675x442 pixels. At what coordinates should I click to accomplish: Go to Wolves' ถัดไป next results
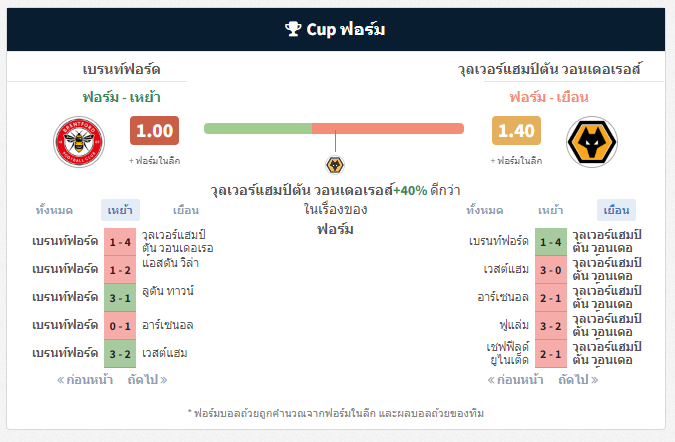[x=578, y=380]
